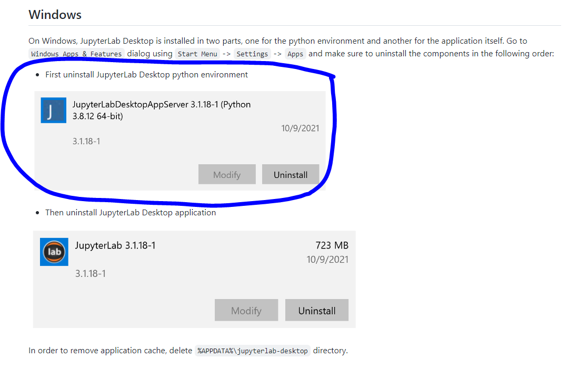Click 'First uninstall JupyterLab Desktop python environment'
This screenshot has width=588, height=368.
147,75
